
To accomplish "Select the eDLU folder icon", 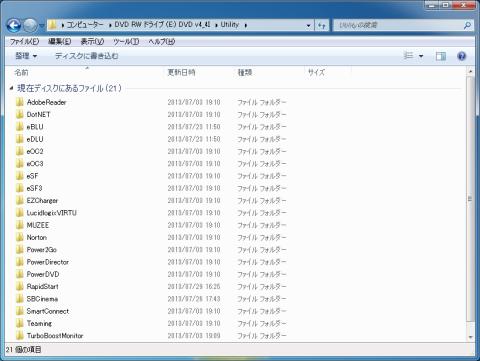I will click(20, 139).
